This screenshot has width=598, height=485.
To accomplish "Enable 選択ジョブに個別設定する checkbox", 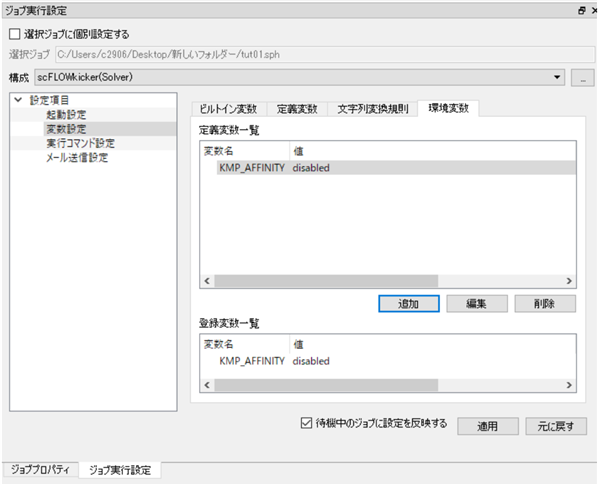I will [14, 34].
